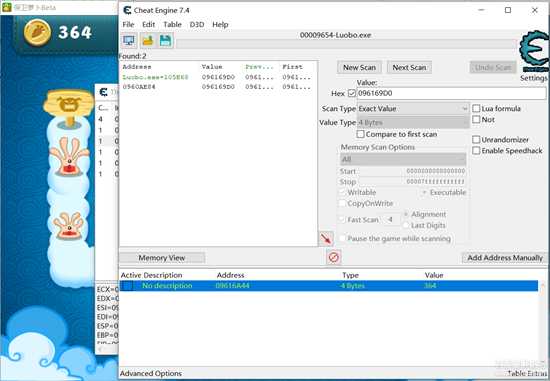This screenshot has height=381, width=550.
Task: Click Add Address Manually button
Action: (504, 258)
